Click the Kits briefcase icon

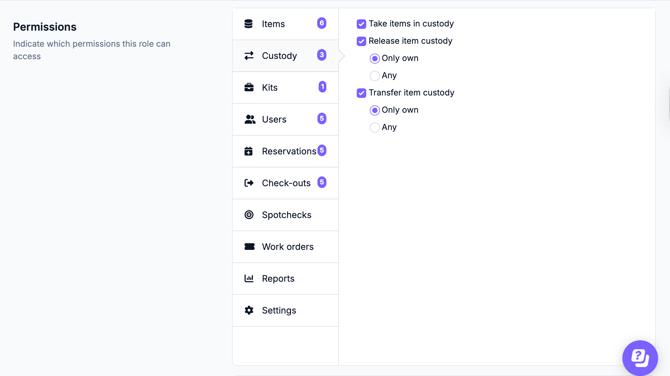pyautogui.click(x=249, y=87)
